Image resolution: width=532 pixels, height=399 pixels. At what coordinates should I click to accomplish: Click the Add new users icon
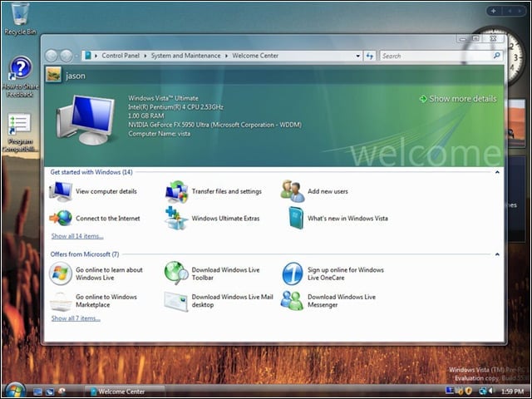coord(293,191)
